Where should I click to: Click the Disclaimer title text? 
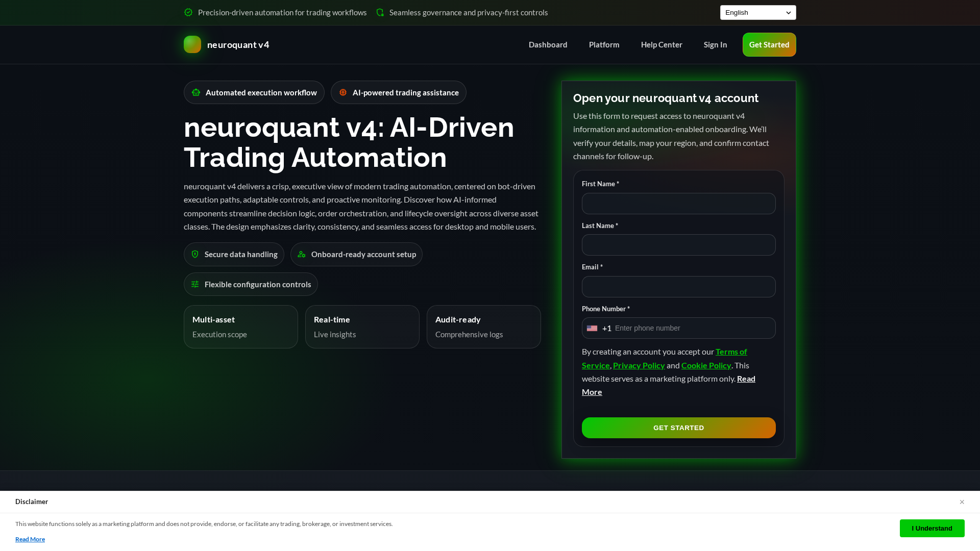(x=32, y=502)
